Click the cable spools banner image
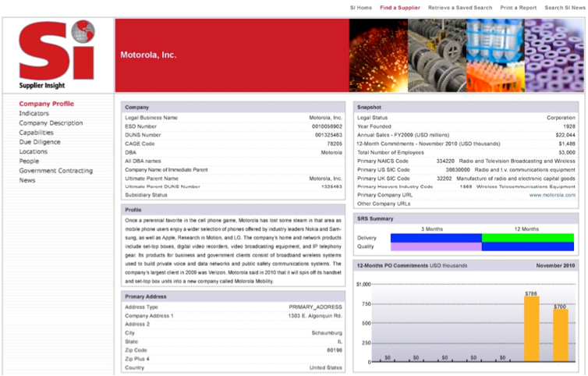 (x=437, y=55)
